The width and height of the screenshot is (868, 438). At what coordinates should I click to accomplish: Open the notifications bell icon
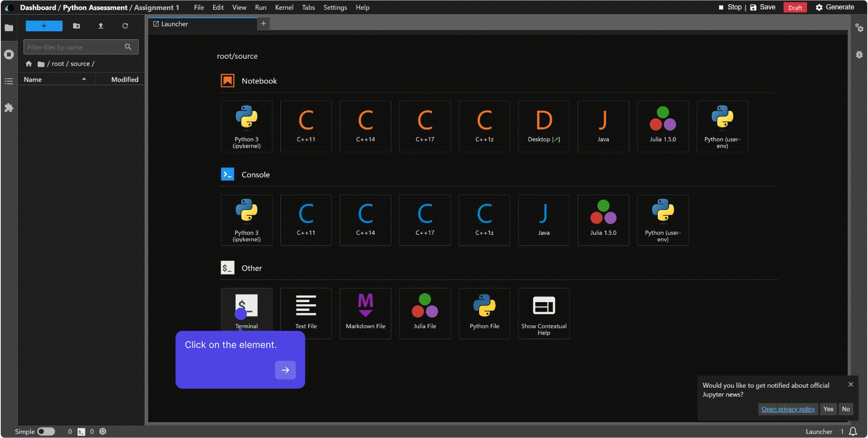click(x=853, y=432)
